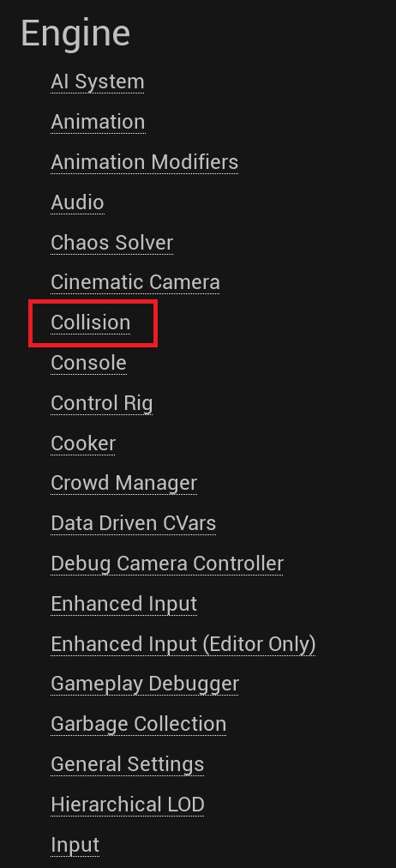Open Debug Camera Controller settings

(167, 564)
